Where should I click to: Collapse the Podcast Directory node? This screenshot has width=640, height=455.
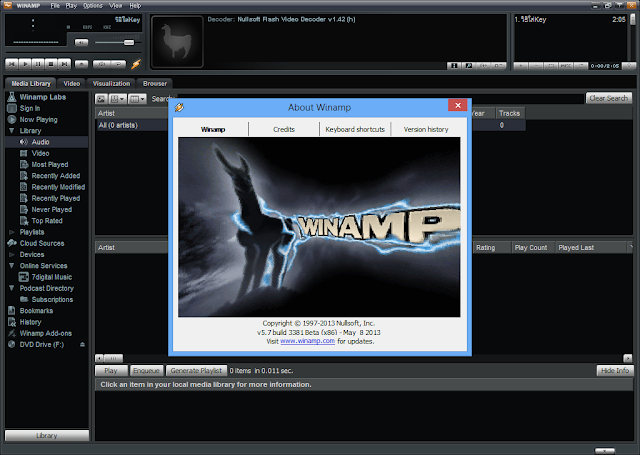click(x=11, y=288)
